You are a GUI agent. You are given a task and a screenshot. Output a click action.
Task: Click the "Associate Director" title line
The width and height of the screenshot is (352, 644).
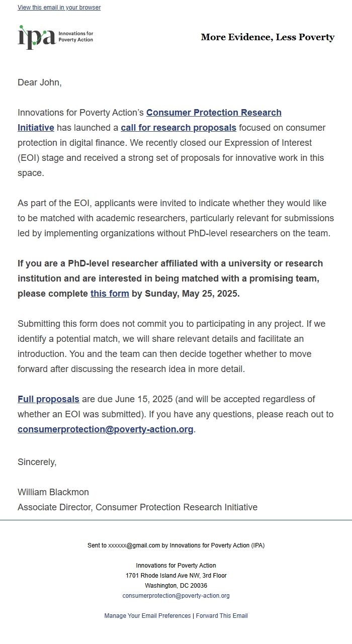pos(137,507)
